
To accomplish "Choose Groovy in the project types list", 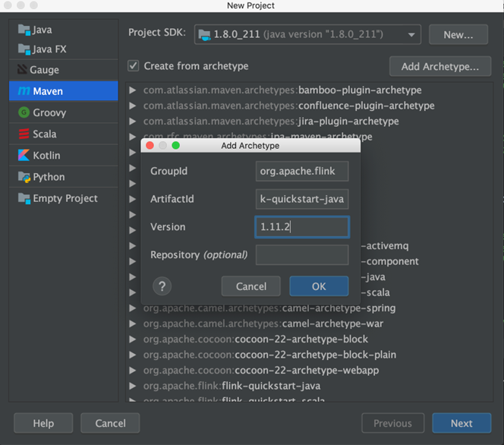I will (64, 112).
